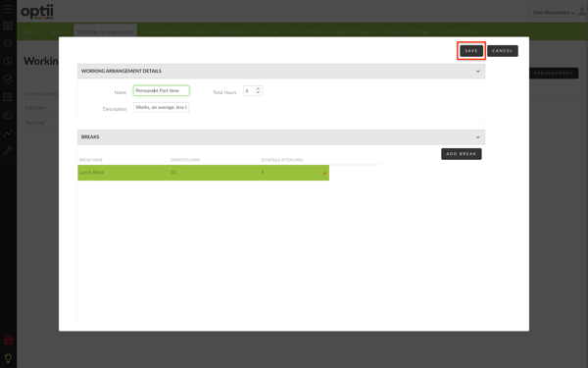Click the Add Break button
Viewport: 588px width, 368px height.
(x=462, y=154)
